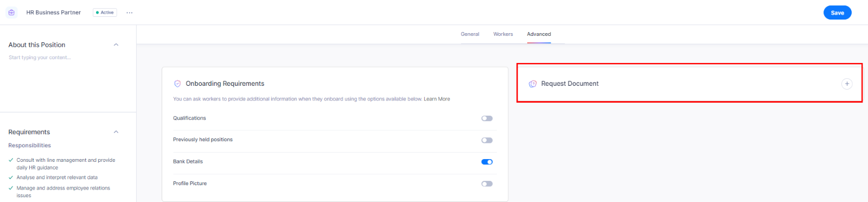Click the position briefcase icon beside HR Business Partner
This screenshot has width=868, height=202.
(x=11, y=12)
